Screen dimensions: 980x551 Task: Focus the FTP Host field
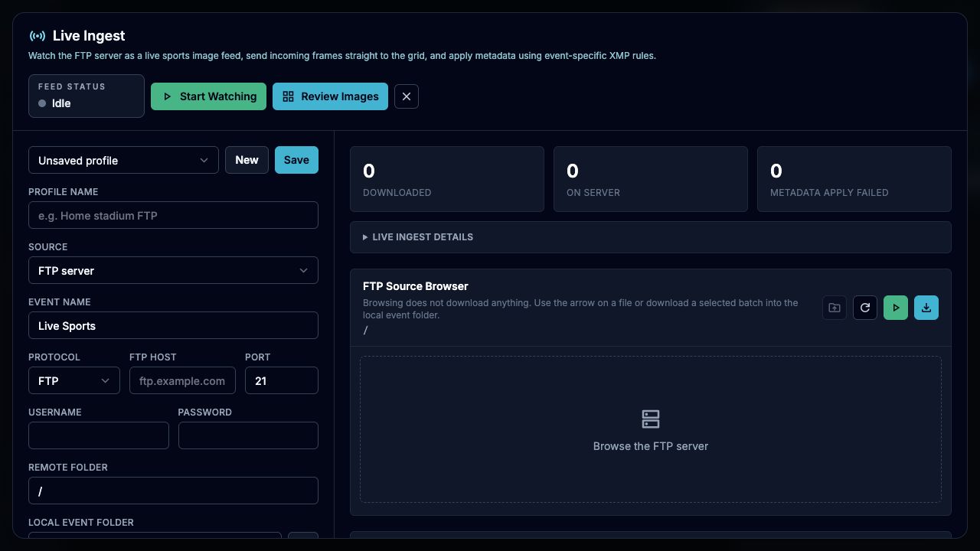tap(182, 380)
